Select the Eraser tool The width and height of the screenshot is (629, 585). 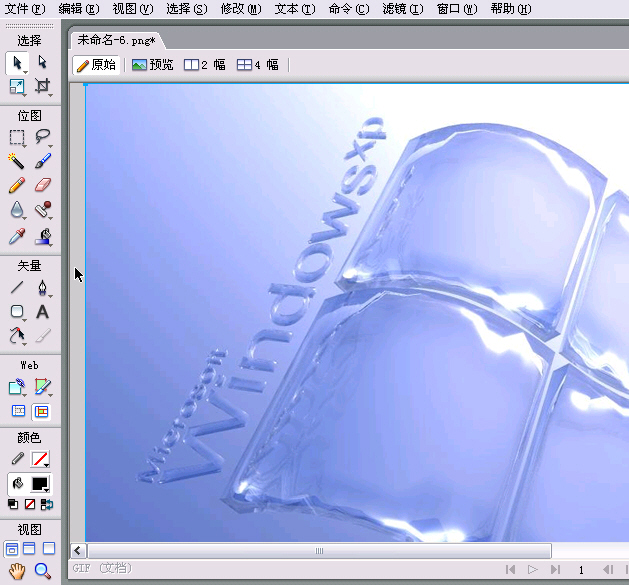42,185
